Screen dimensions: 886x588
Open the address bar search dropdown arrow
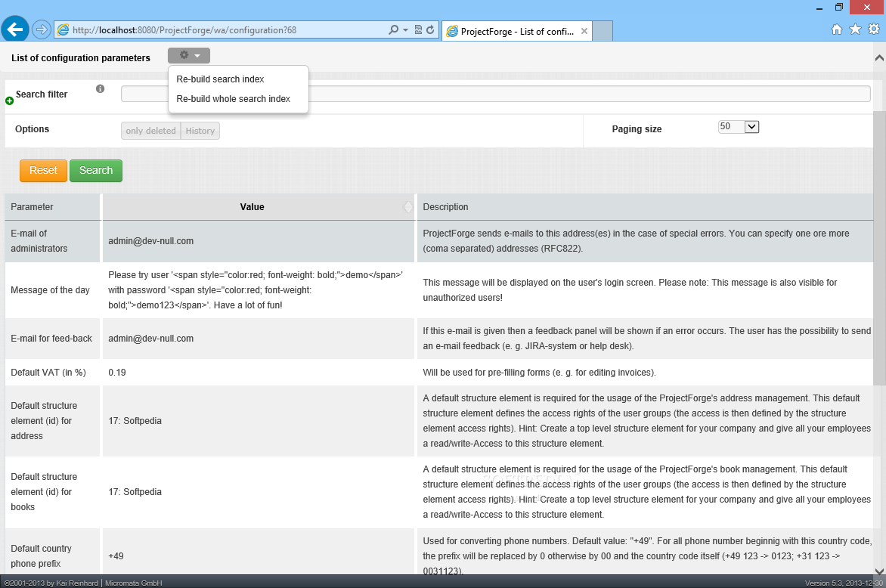click(x=405, y=30)
